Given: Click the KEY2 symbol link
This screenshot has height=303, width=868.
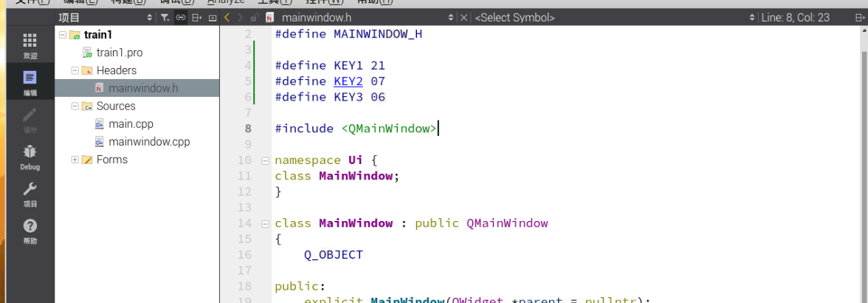Looking at the screenshot, I should pos(348,81).
